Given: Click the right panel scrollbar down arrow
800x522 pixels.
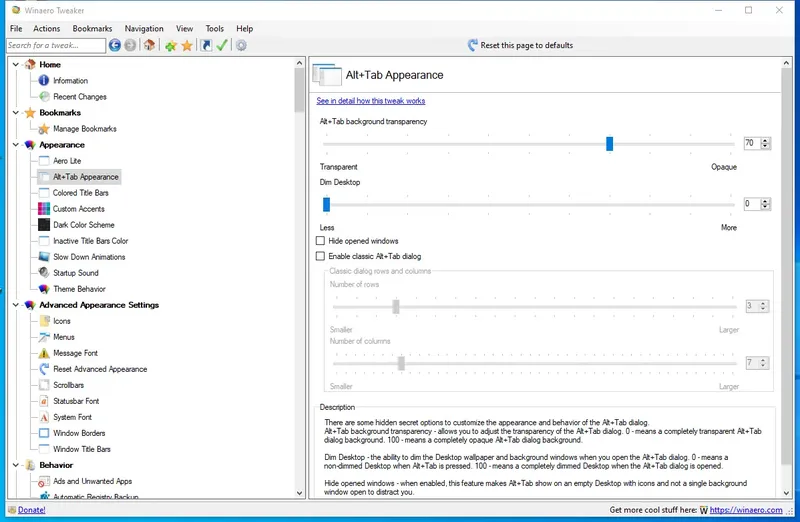Looking at the screenshot, I should (x=786, y=493).
